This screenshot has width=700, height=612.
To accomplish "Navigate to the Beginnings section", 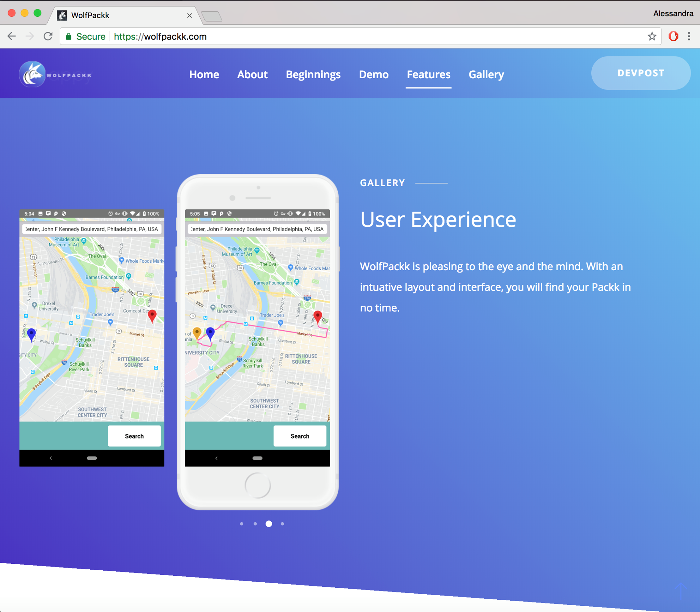I will tap(313, 74).
